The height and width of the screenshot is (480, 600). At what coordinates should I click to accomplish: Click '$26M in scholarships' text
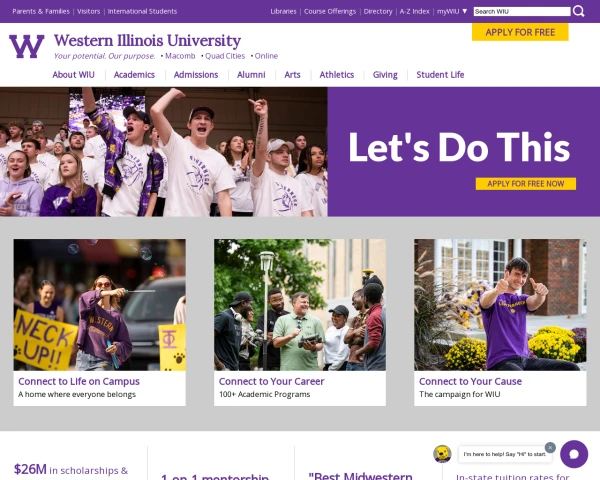(71, 470)
